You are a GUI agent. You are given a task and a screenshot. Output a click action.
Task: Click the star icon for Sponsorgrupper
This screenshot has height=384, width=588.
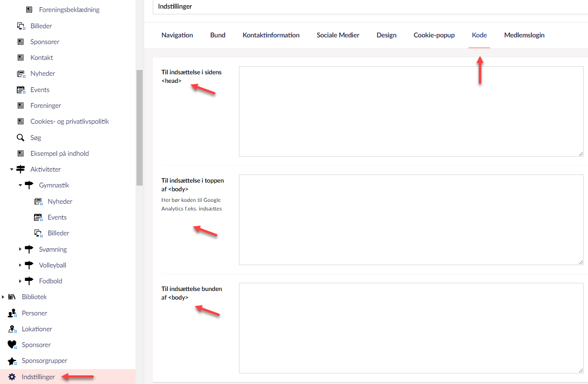[x=12, y=361]
